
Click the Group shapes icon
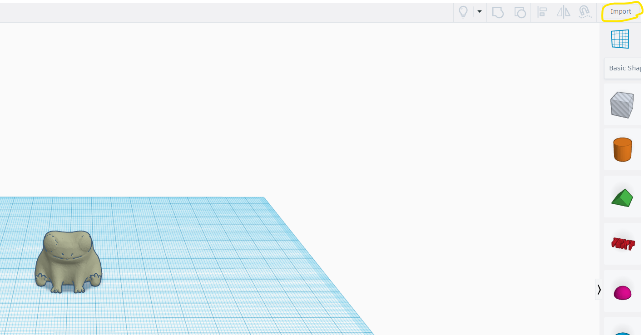pyautogui.click(x=498, y=12)
